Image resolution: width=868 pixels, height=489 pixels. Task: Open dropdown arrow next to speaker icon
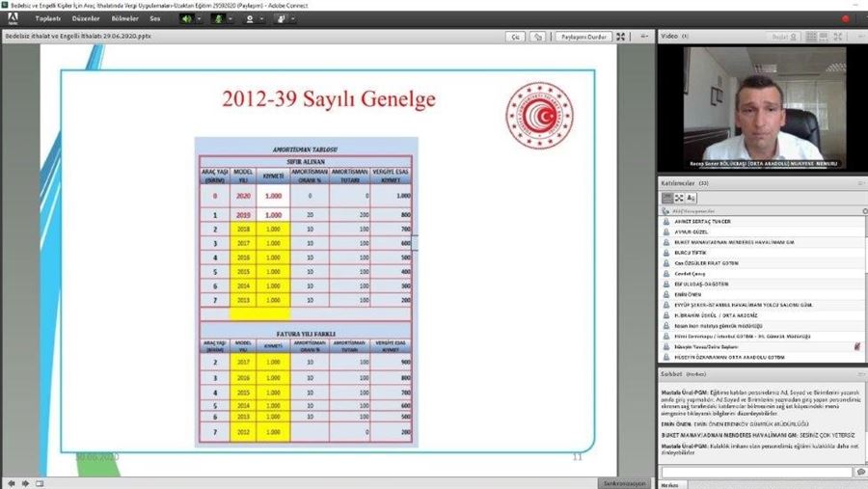tap(198, 18)
